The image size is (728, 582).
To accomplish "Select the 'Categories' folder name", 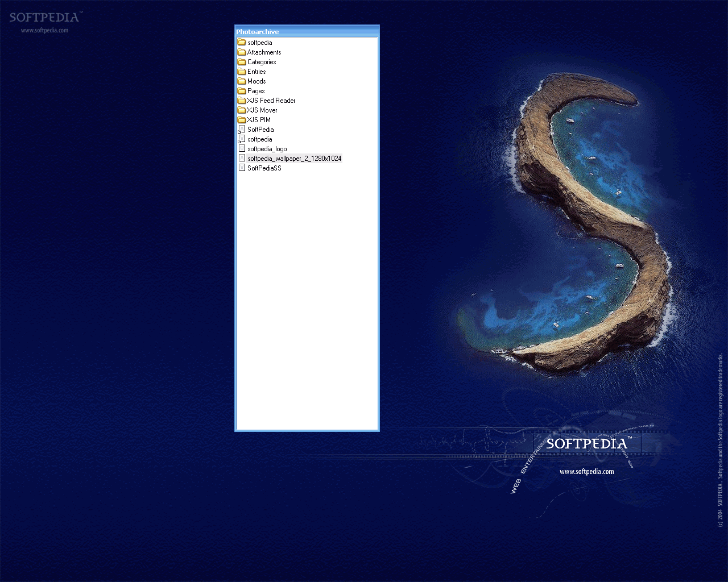I will 262,62.
